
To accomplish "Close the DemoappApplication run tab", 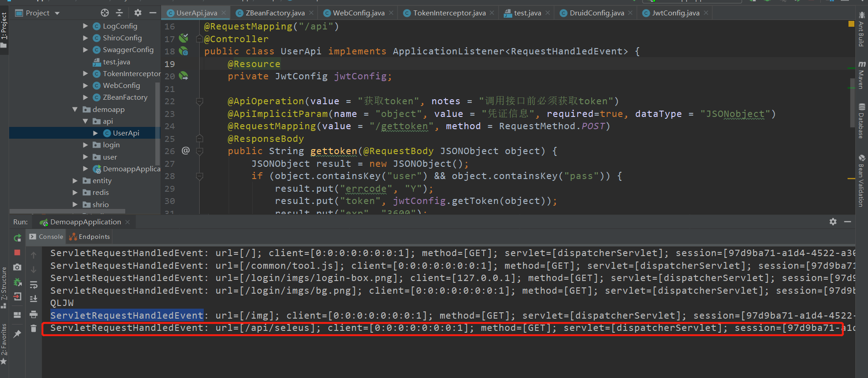I will pos(128,222).
